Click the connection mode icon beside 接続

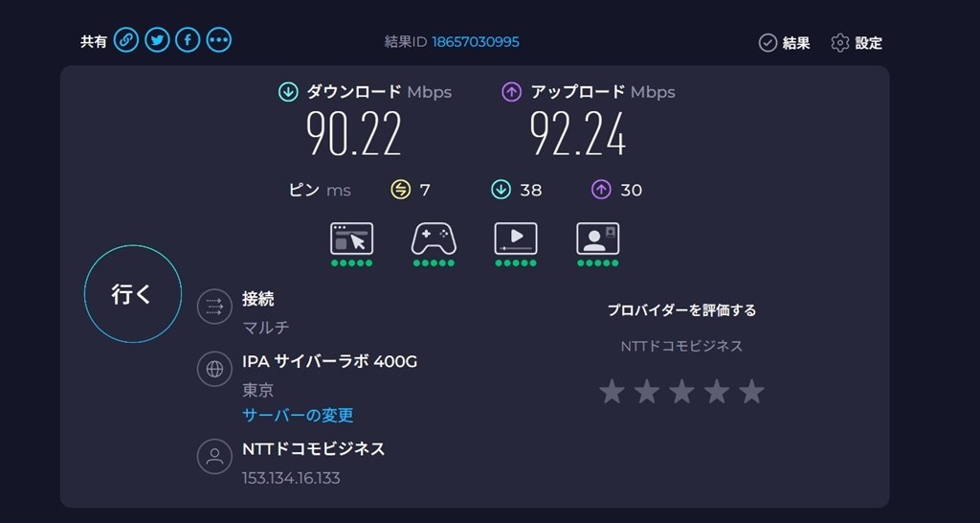click(x=214, y=307)
